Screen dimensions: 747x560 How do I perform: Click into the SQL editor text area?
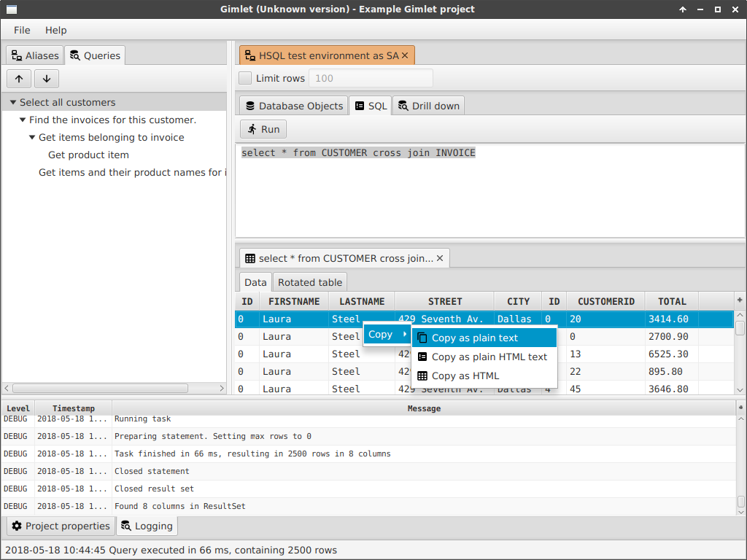tap(489, 190)
